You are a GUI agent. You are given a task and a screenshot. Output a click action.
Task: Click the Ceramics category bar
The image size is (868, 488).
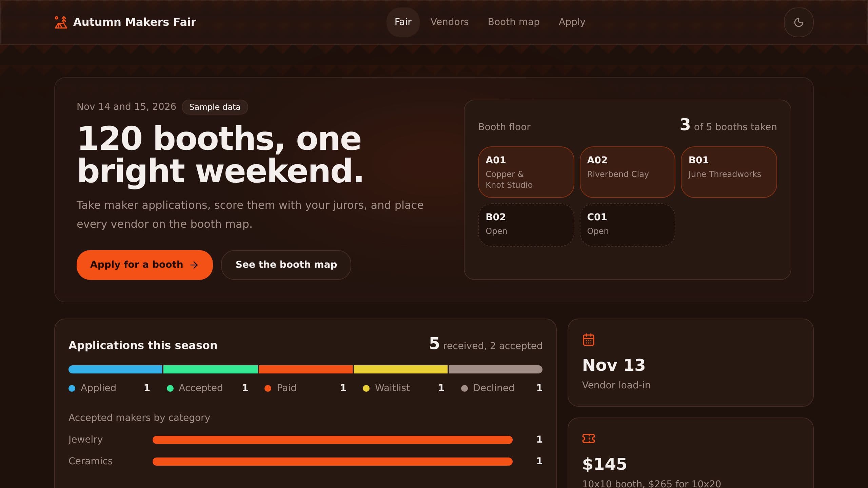click(333, 462)
